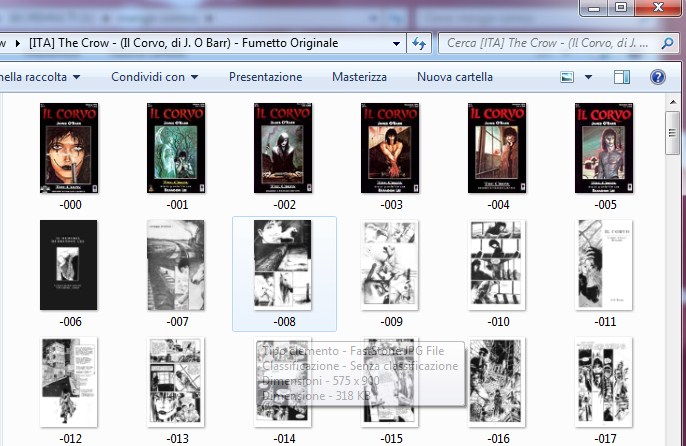The height and width of the screenshot is (446, 686).
Task: Expand the breadcrumb arrow before the [ITA] folder
Action: click(x=18, y=43)
